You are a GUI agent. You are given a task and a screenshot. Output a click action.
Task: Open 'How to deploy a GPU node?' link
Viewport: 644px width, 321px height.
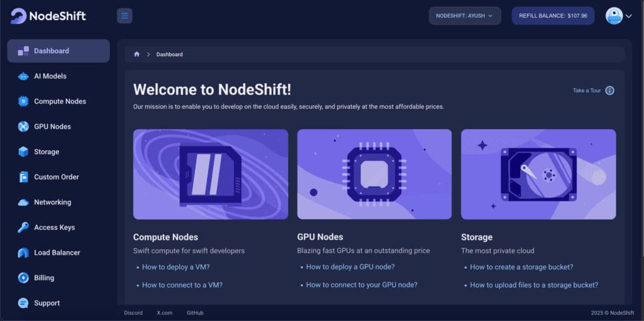(350, 267)
